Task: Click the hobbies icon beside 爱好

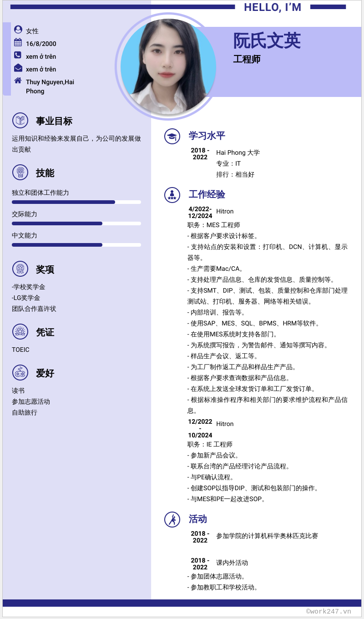Action: click(20, 373)
